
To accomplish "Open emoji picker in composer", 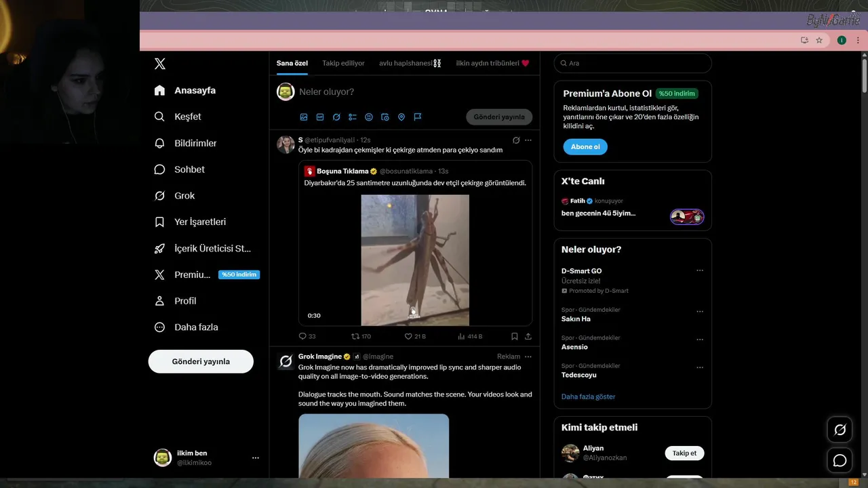I will [369, 117].
